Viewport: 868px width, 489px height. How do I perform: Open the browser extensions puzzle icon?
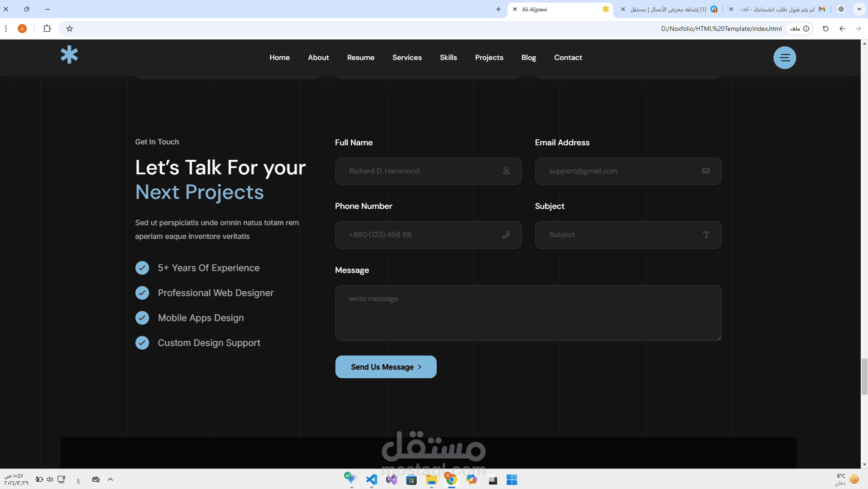(47, 29)
